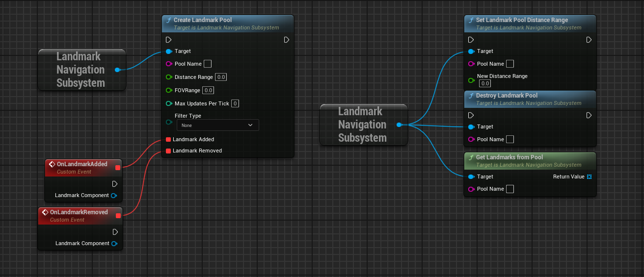The height and width of the screenshot is (277, 644).
Task: Click OnLandmarkRemoved Landmark Component output pin
Action: click(114, 243)
